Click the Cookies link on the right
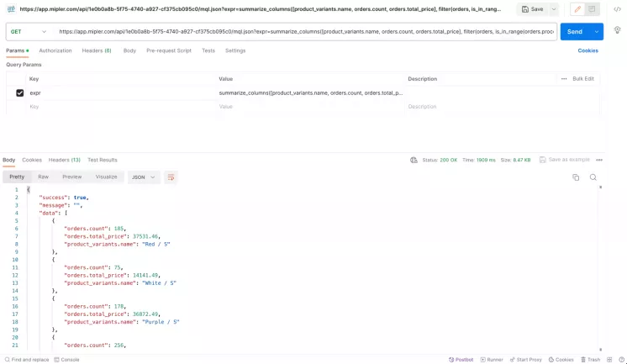This screenshot has width=627, height=364. [x=587, y=50]
